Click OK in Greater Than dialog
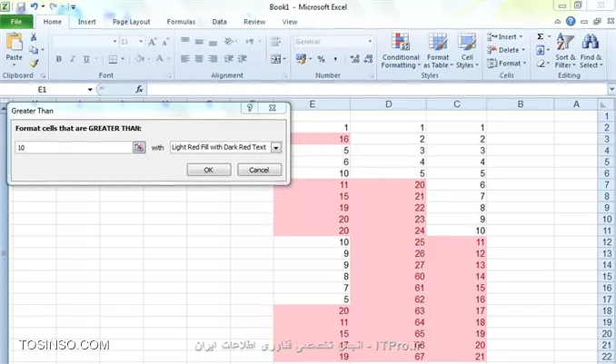616x364 pixels. click(x=209, y=170)
